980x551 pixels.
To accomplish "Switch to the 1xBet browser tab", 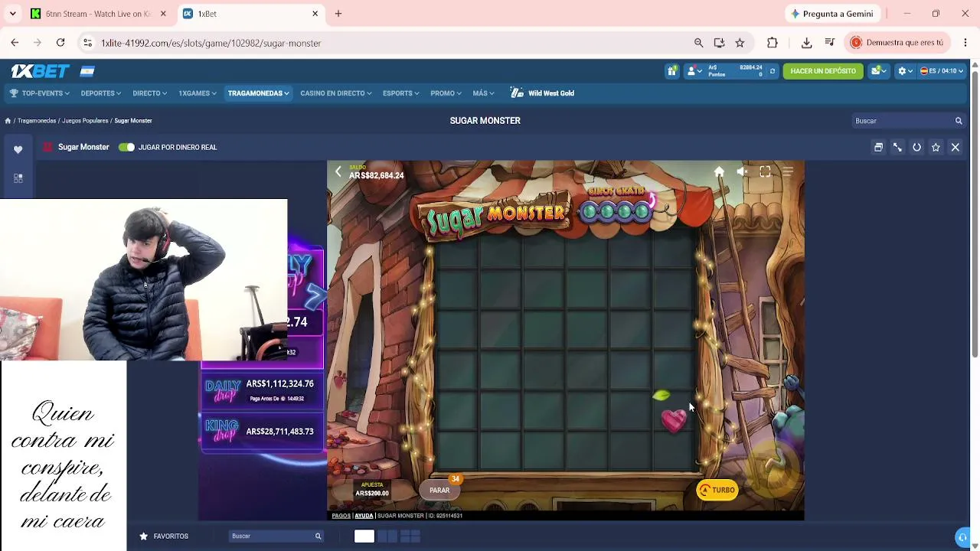I will click(x=251, y=14).
